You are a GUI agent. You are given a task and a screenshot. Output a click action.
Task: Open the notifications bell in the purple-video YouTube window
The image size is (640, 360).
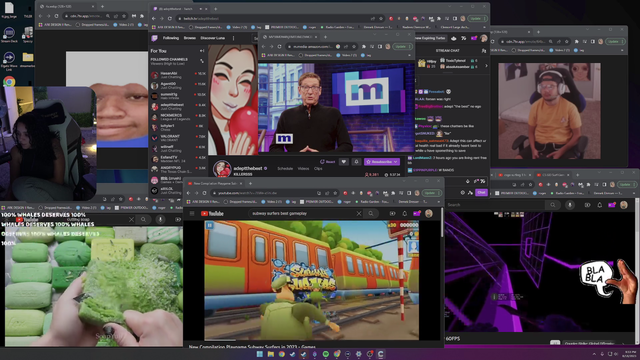(600, 205)
